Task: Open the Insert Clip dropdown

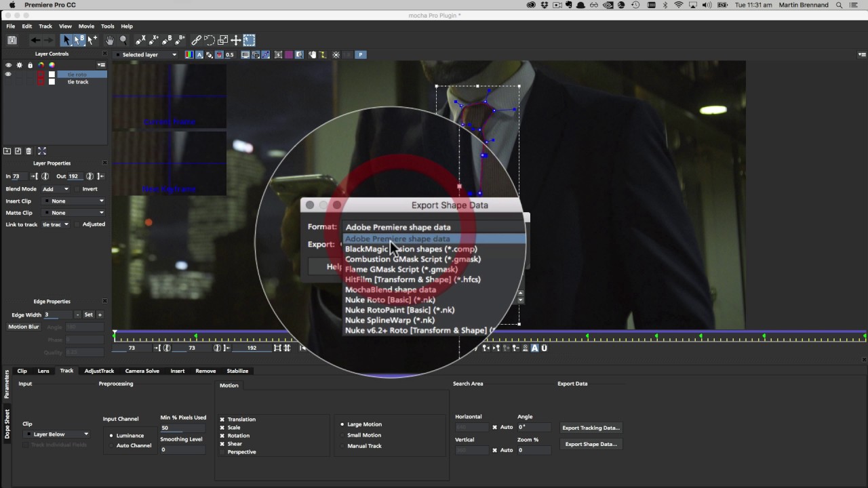Action: [x=73, y=201]
